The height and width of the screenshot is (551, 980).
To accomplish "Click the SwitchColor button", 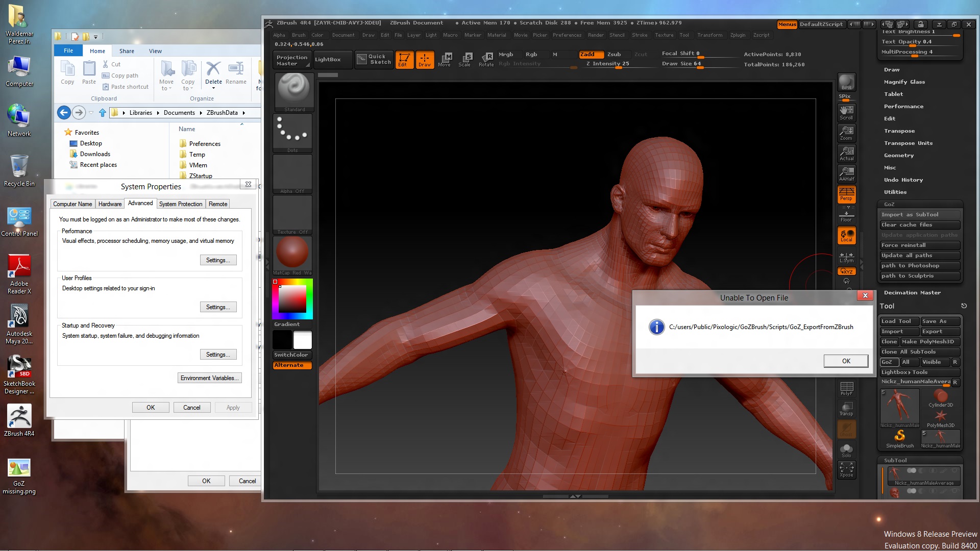I will point(292,355).
